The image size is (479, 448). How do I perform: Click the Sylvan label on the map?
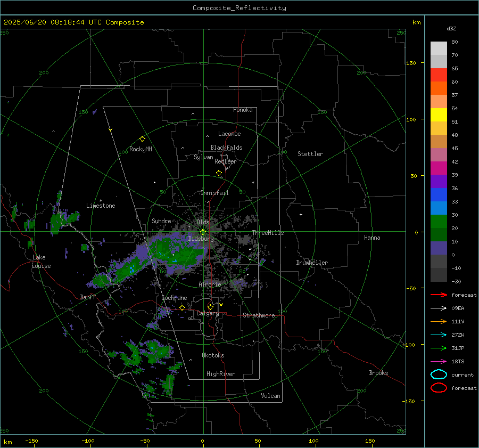click(203, 157)
